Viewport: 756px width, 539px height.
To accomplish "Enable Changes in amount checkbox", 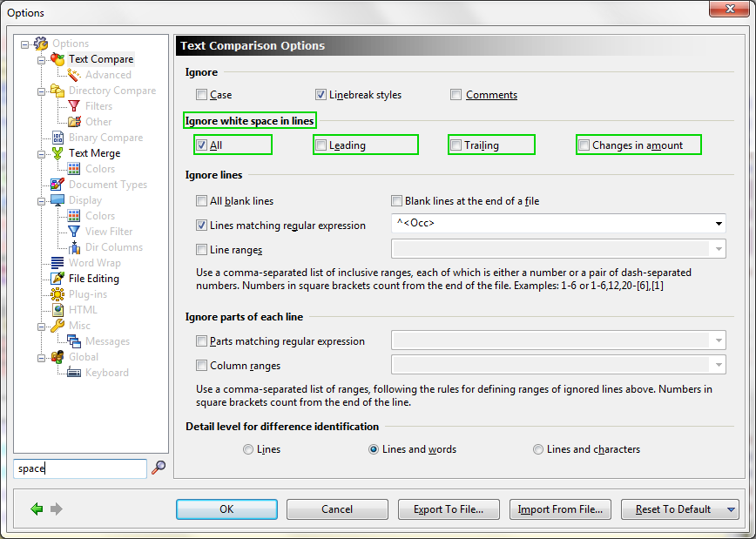I will 584,145.
